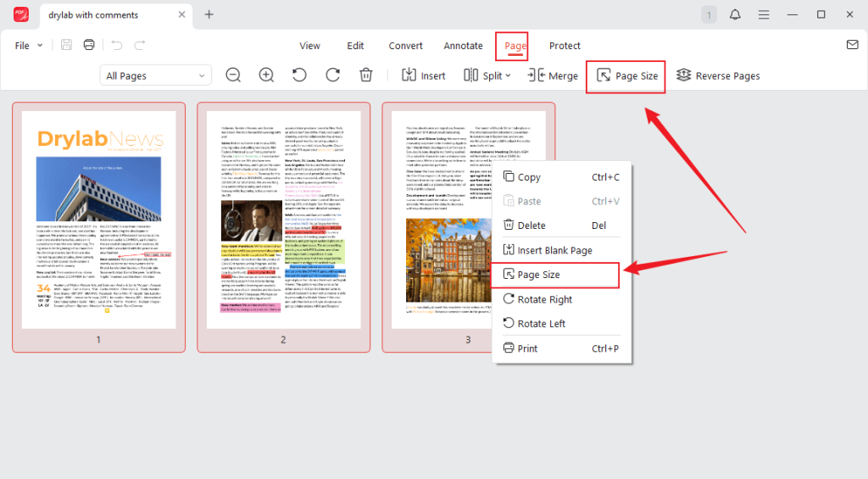Choose Print from the context menu
Image resolution: width=868 pixels, height=479 pixels.
562,348
